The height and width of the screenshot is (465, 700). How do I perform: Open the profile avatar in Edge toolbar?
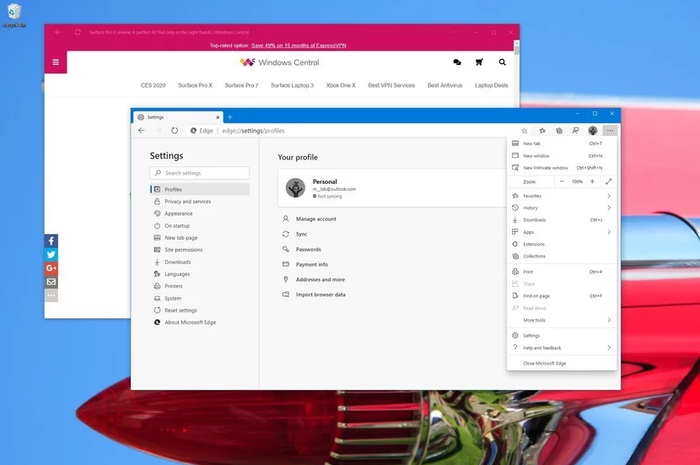point(593,130)
